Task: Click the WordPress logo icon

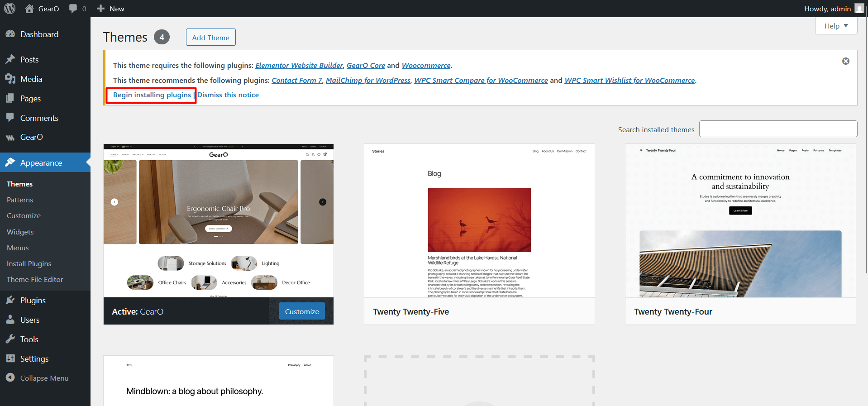Action: [10, 9]
